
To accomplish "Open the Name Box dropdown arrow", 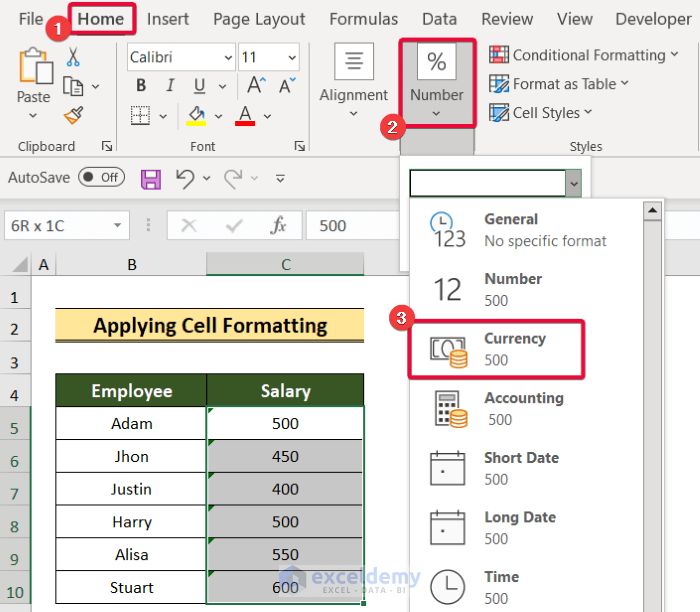I will click(117, 225).
